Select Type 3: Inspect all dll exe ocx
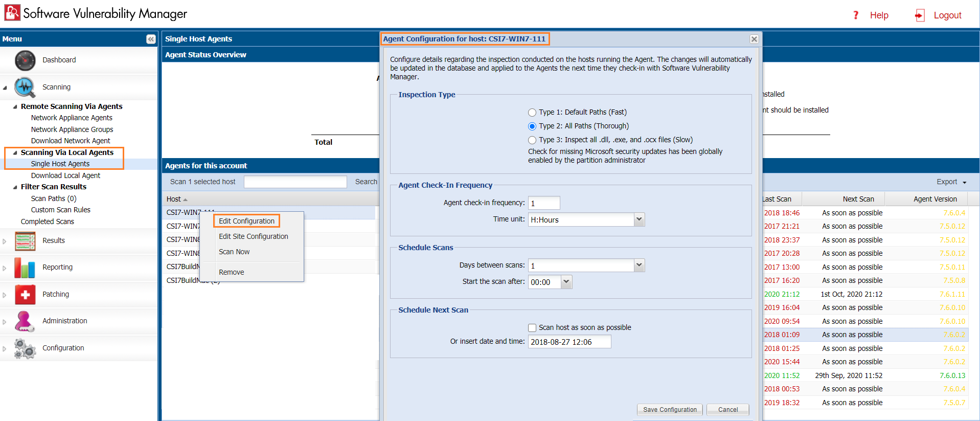 [532, 140]
